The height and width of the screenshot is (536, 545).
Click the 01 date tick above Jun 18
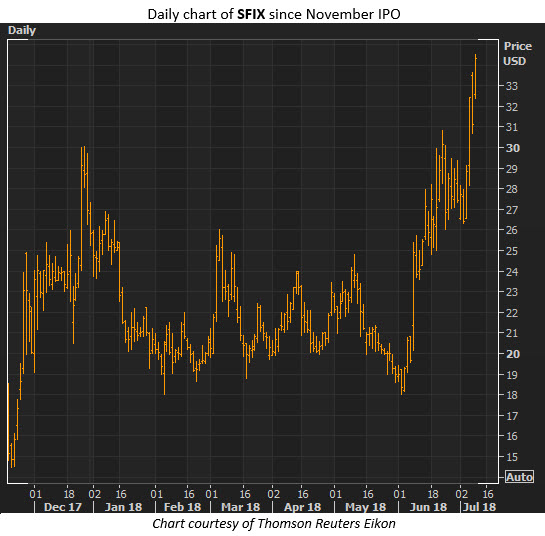coord(399,494)
